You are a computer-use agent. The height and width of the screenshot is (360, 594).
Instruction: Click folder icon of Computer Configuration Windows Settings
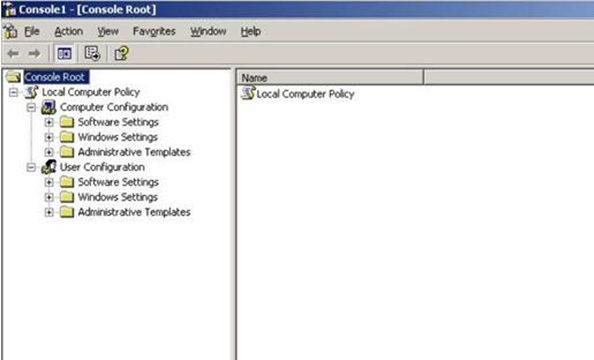point(67,137)
